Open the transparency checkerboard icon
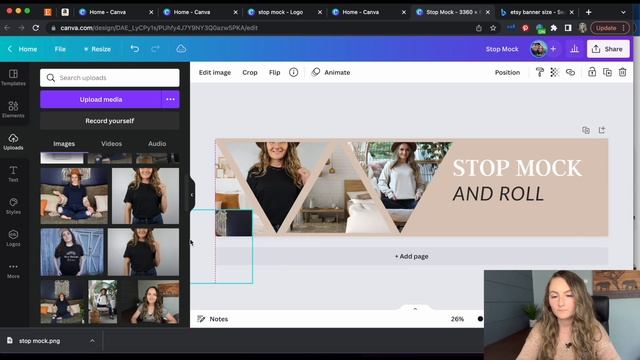This screenshot has width=640, height=360. [x=555, y=72]
